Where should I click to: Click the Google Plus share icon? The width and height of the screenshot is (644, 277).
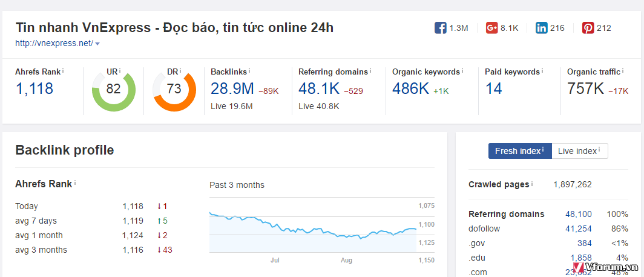(x=491, y=28)
